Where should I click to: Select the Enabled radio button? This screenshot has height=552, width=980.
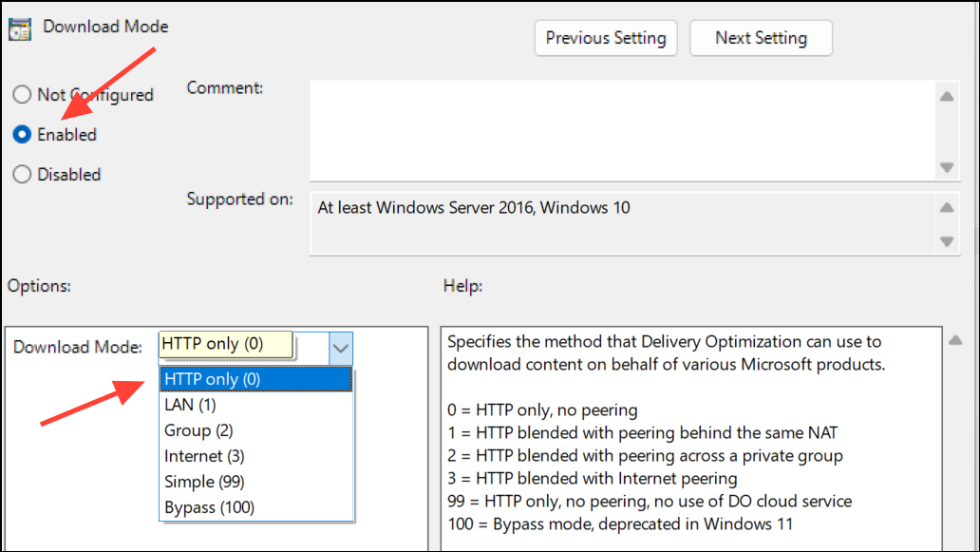[x=22, y=134]
